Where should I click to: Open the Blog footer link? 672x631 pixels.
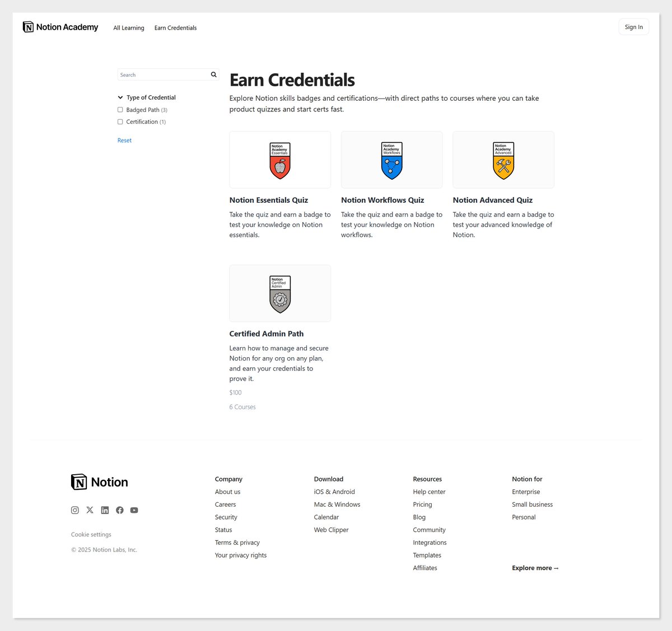419,517
